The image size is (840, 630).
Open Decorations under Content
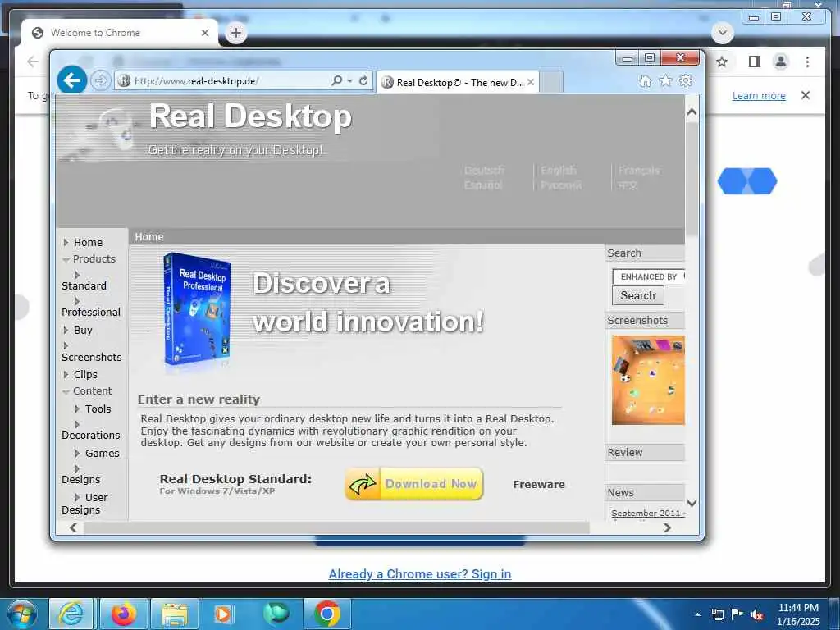[90, 435]
